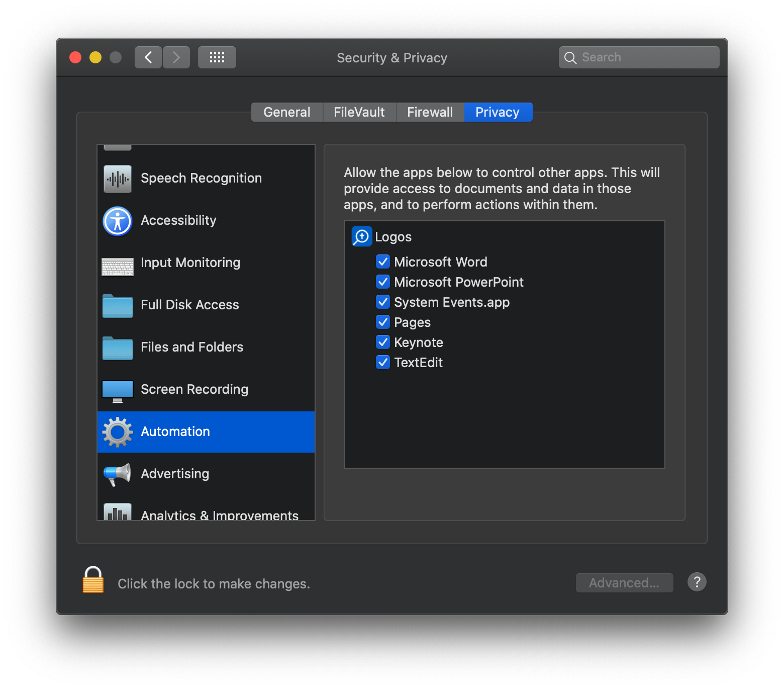This screenshot has width=784, height=689.
Task: Switch to the General tab
Action: click(287, 112)
